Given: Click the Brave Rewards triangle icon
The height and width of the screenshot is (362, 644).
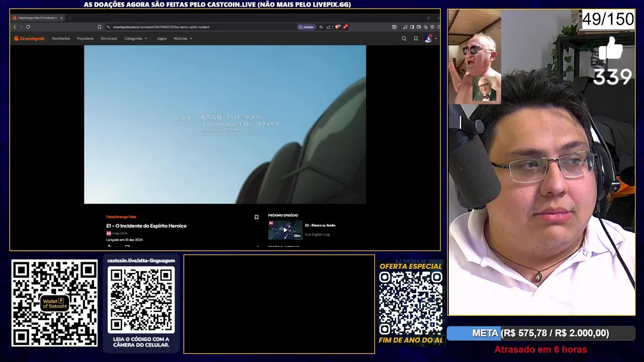Looking at the screenshot, I should [x=345, y=27].
